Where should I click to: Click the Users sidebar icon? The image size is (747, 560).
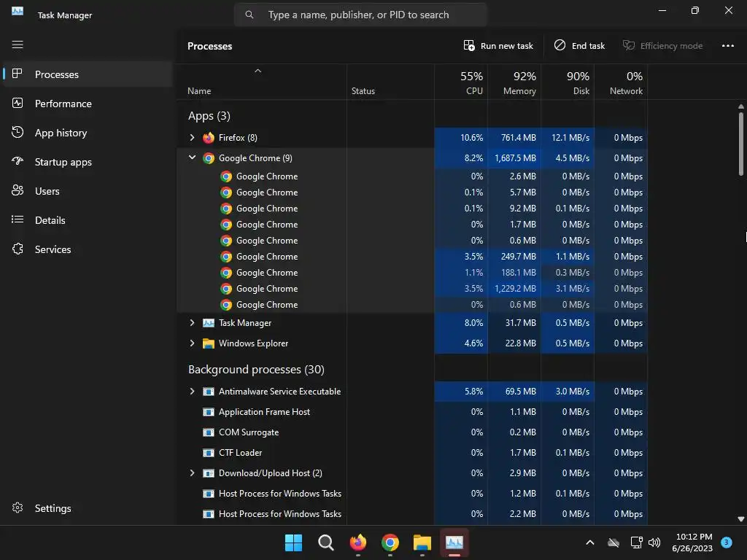(x=18, y=190)
